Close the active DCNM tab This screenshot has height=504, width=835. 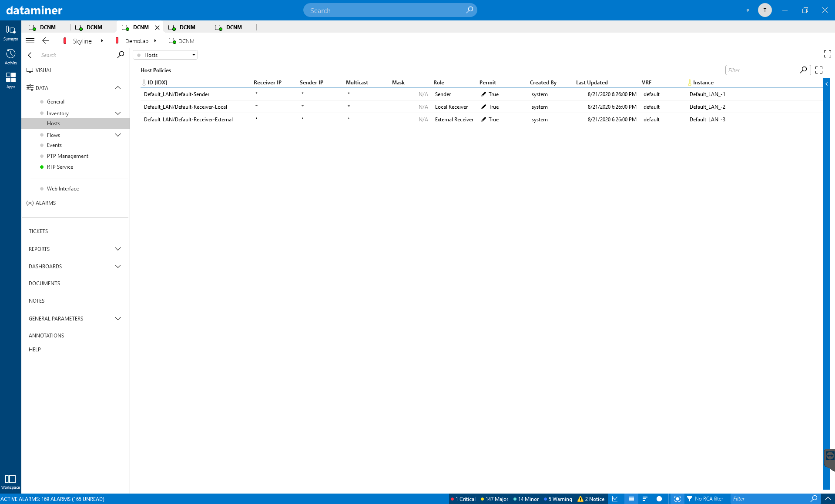tap(157, 27)
